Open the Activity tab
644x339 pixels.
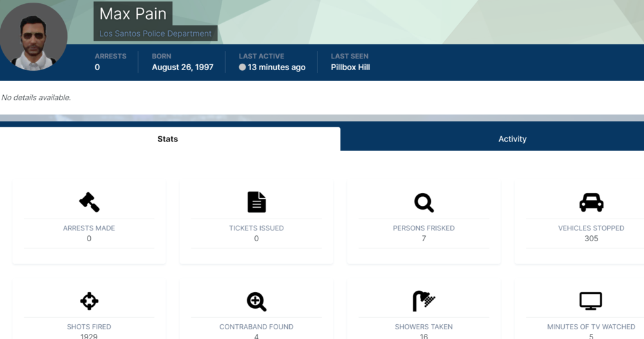coord(513,139)
